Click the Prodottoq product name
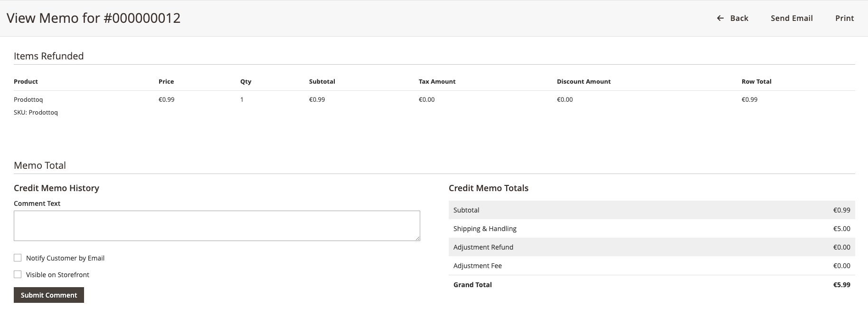The width and height of the screenshot is (868, 319). (28, 99)
